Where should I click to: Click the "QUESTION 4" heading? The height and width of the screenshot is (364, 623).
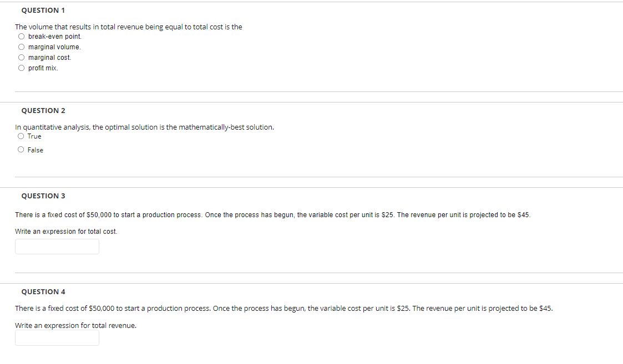[x=43, y=292]
